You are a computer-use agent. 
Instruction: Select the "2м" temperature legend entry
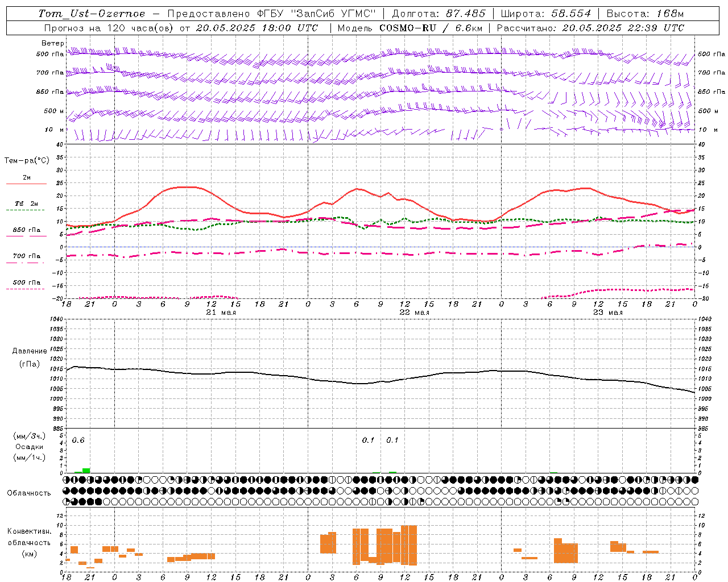pyautogui.click(x=27, y=178)
